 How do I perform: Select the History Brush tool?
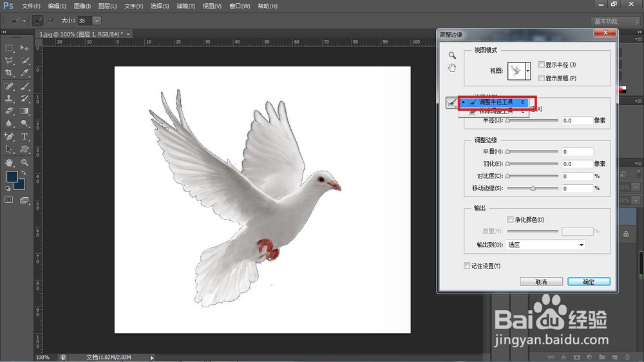click(24, 99)
